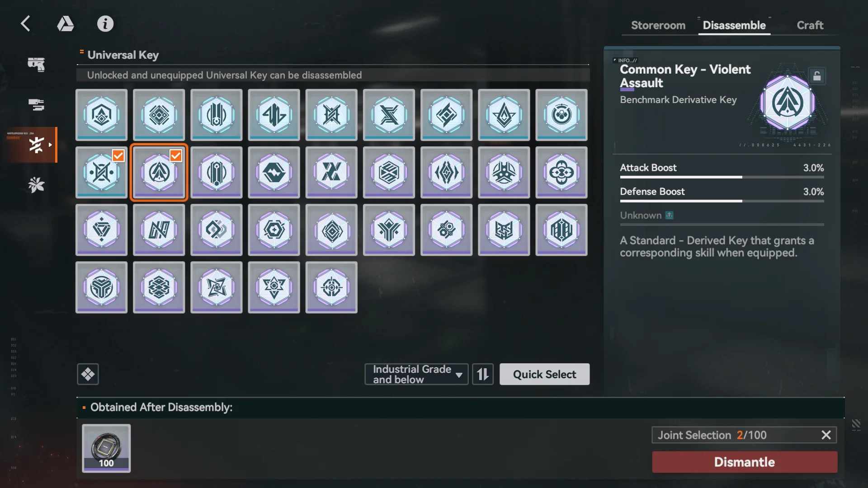This screenshot has width=868, height=488.
Task: Select the flower-shaped category in sidebar
Action: 36,185
